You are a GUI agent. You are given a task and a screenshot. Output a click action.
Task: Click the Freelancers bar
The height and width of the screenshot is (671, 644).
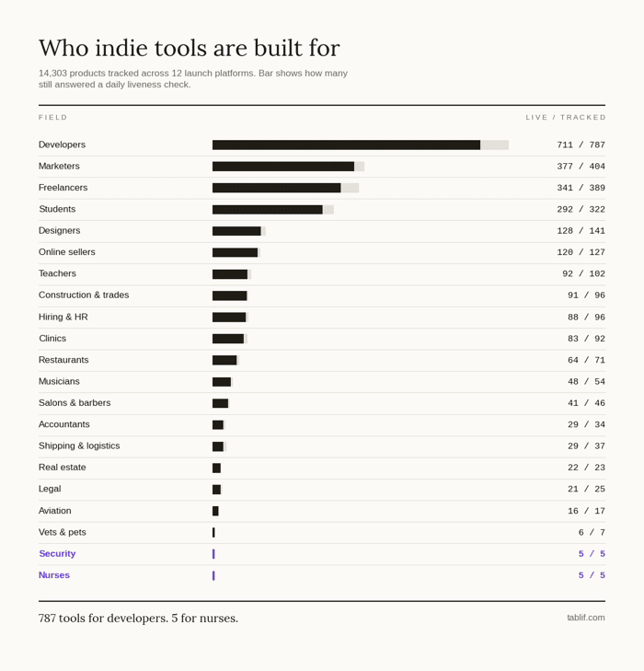coord(285,188)
